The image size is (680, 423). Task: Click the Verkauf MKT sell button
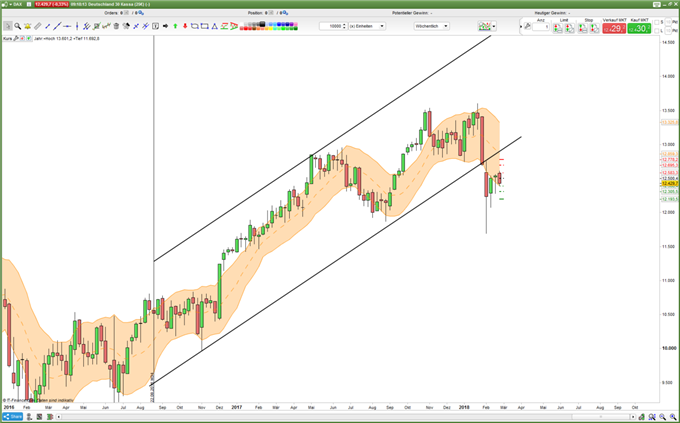point(614,28)
